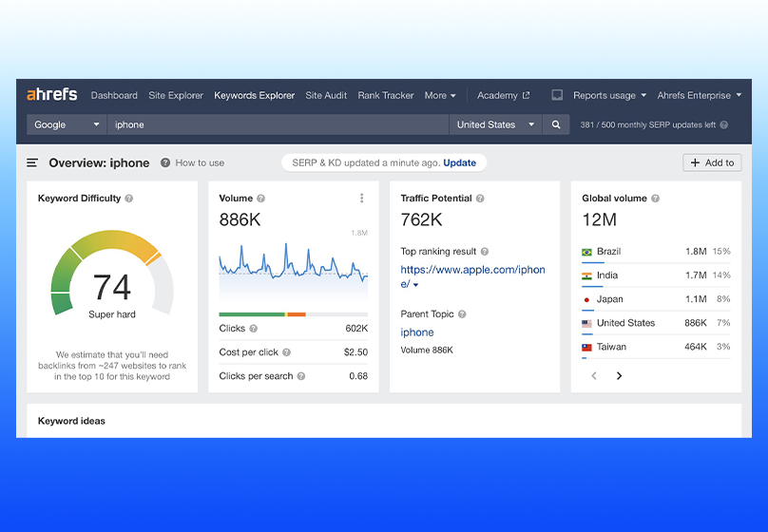This screenshot has width=768, height=532.
Task: Click the Update link
Action: (x=459, y=162)
